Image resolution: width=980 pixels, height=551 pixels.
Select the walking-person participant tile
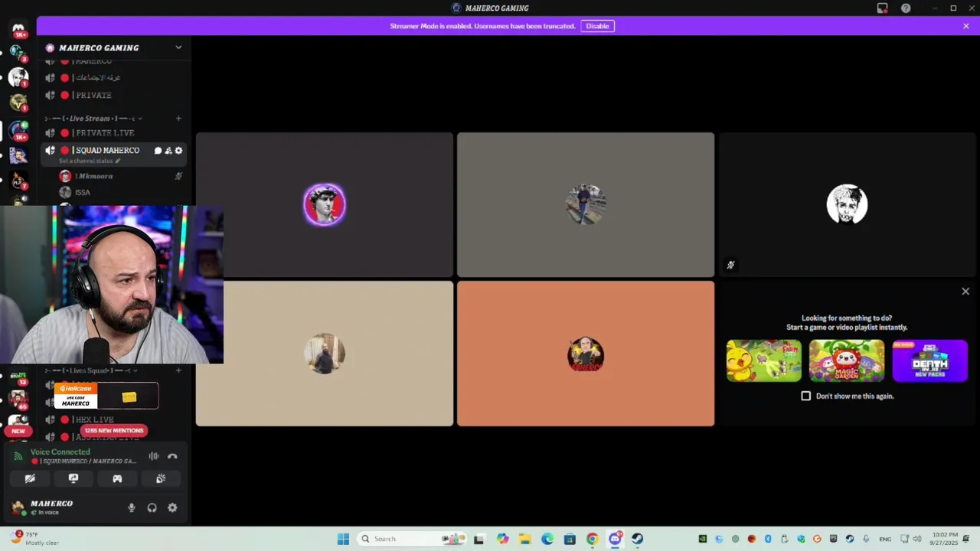(586, 204)
